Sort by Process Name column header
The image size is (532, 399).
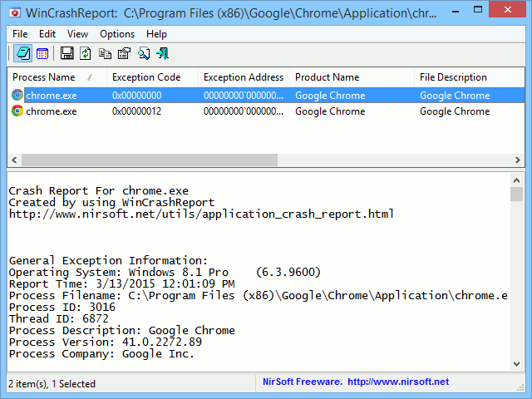57,77
